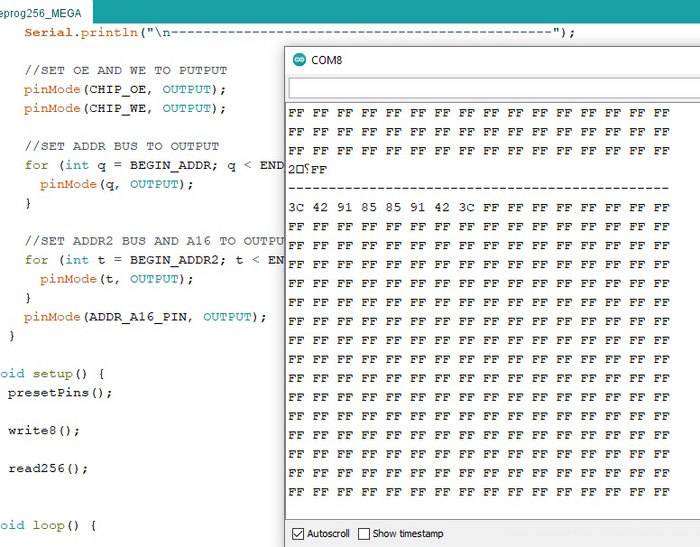The height and width of the screenshot is (547, 700).
Task: Click the pinMode(t, OUTPUT) statement
Action: 116,279
